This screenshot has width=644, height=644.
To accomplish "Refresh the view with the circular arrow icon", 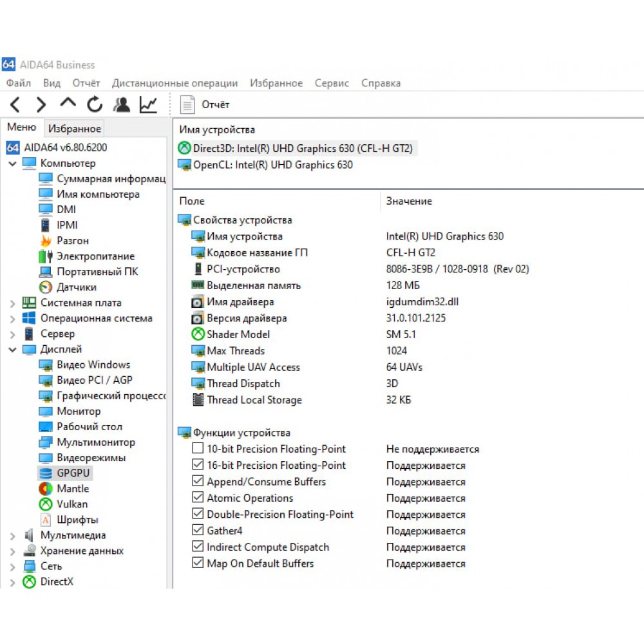I will pos(95,104).
